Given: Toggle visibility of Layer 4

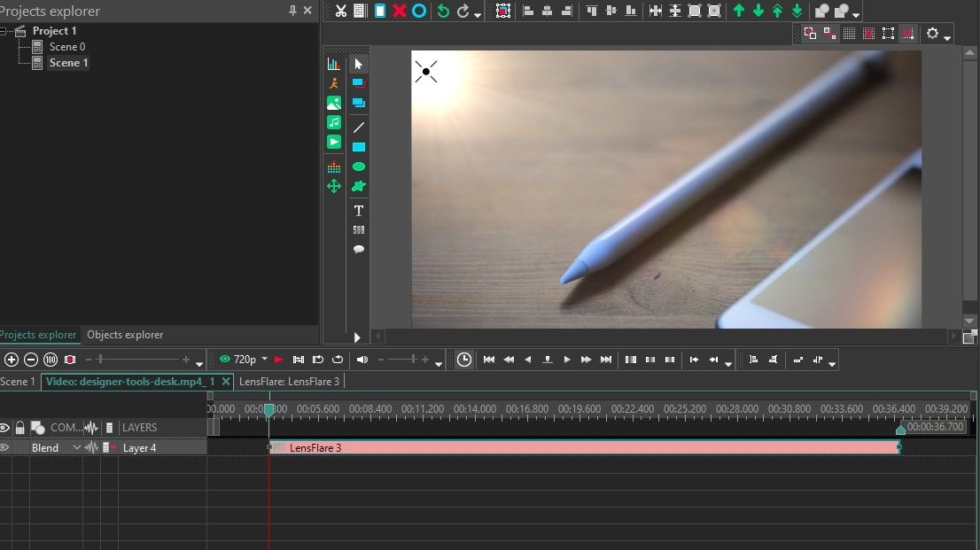Looking at the screenshot, I should tap(5, 447).
